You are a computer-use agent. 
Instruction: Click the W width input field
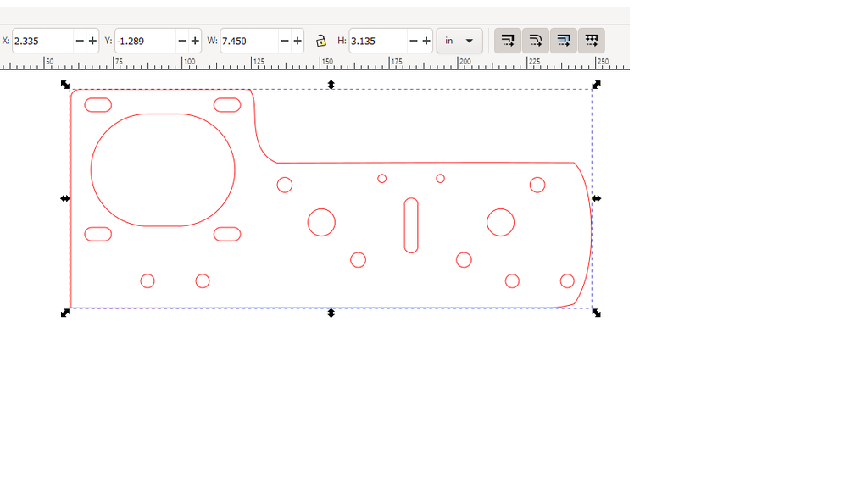pyautogui.click(x=248, y=41)
